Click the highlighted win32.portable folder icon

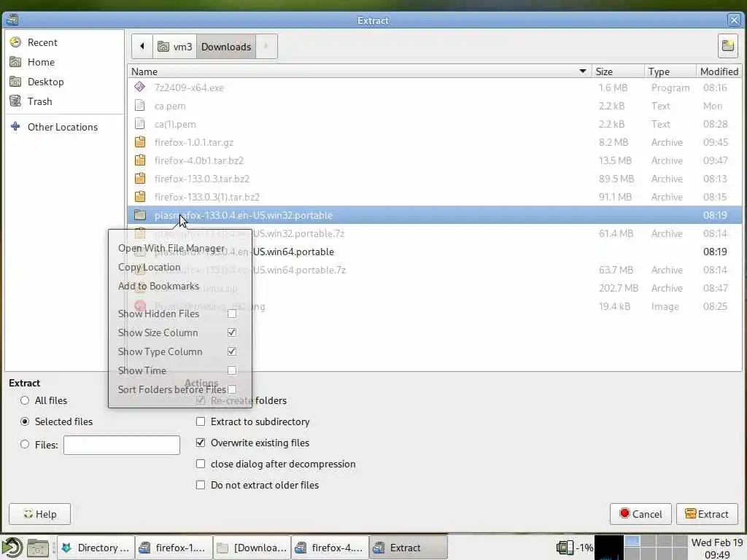point(139,215)
